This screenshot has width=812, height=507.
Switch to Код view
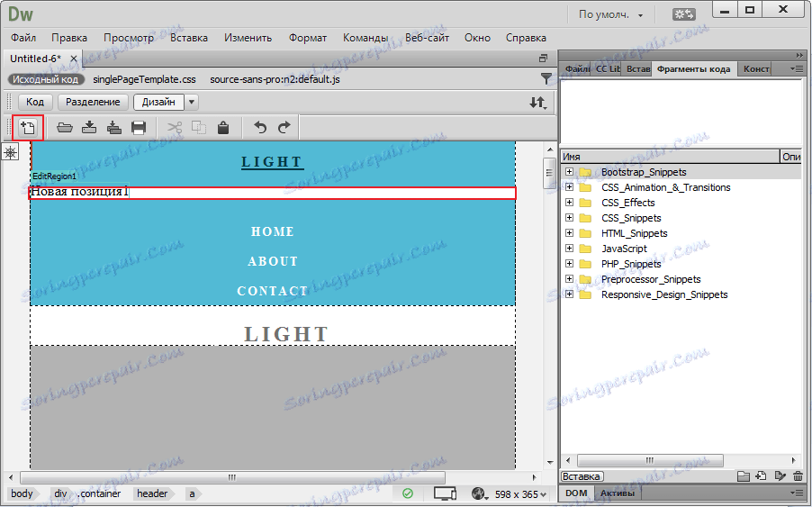coord(35,102)
